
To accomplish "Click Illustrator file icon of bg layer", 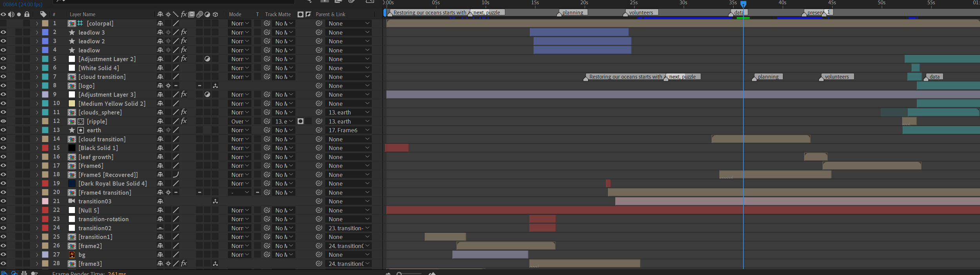I will click(x=72, y=255).
